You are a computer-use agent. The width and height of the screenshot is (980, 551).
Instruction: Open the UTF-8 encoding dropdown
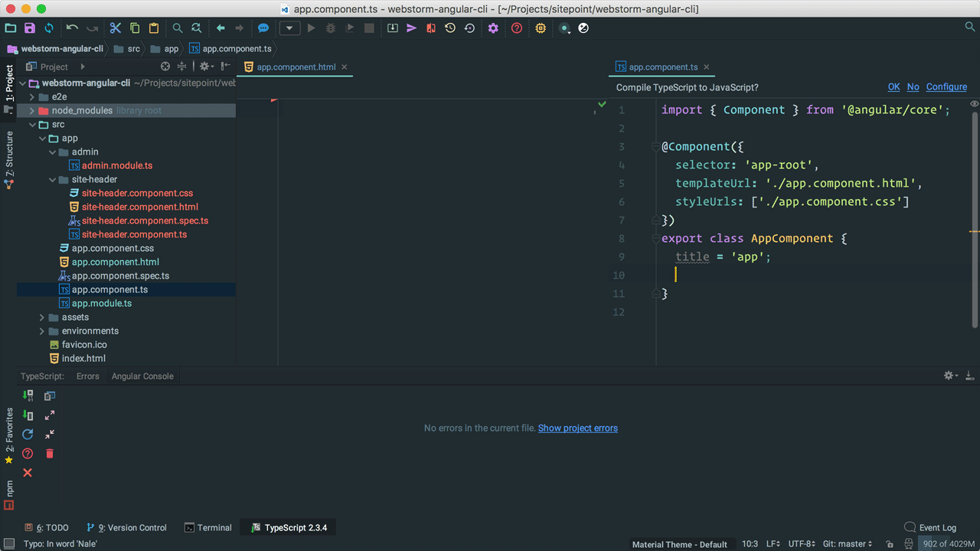click(801, 544)
